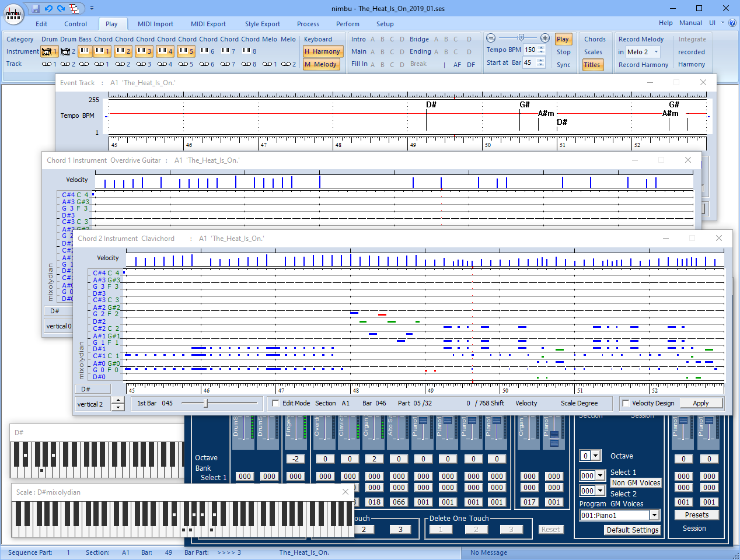Click the track layout icon in quick access toolbar
This screenshot has height=560, width=740.
(x=74, y=8)
